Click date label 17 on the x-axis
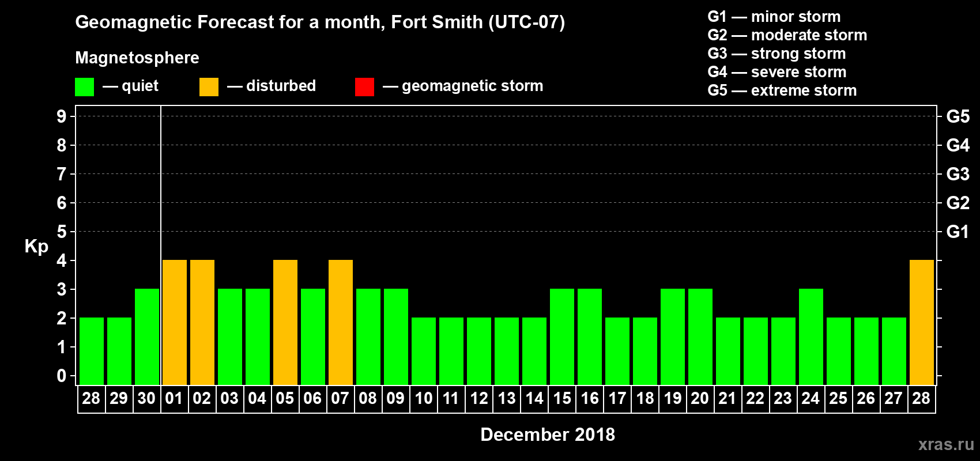The height and width of the screenshot is (461, 980). pyautogui.click(x=617, y=399)
